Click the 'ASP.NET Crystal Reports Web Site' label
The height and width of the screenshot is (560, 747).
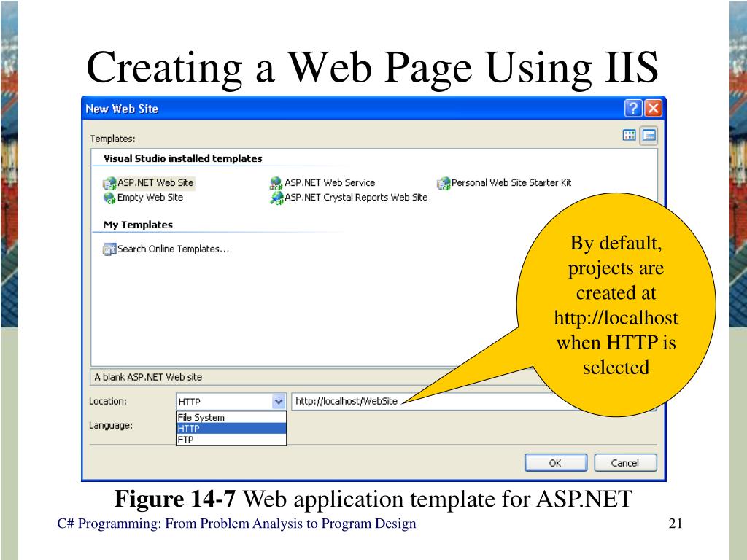[356, 197]
